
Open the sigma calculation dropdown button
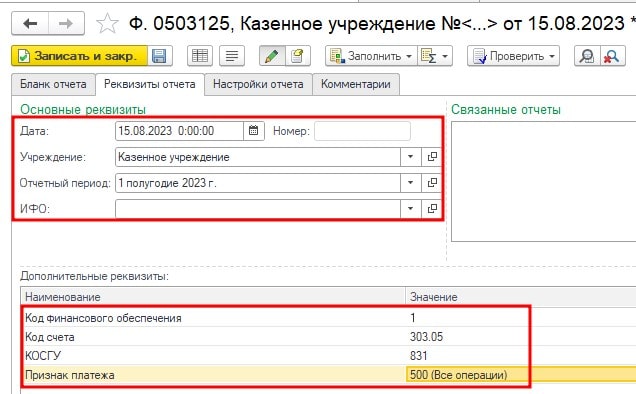click(x=435, y=56)
